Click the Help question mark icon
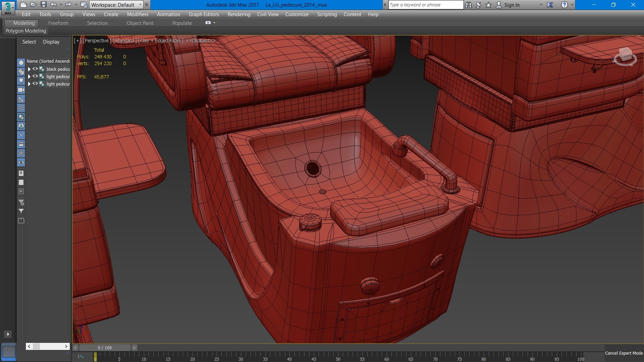Viewport: 644px width, 362px height. [x=565, y=5]
